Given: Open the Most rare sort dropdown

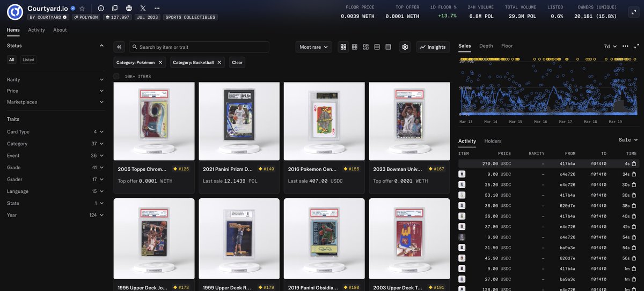Looking at the screenshot, I should point(314,47).
